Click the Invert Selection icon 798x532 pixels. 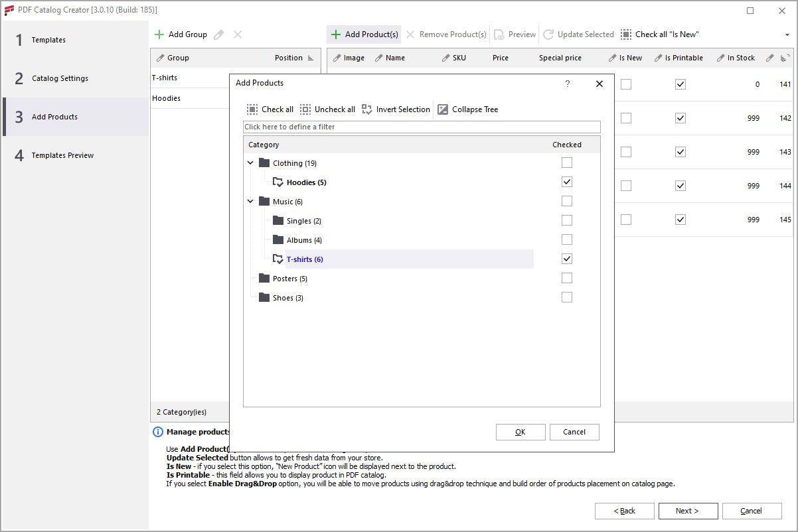pyautogui.click(x=368, y=109)
